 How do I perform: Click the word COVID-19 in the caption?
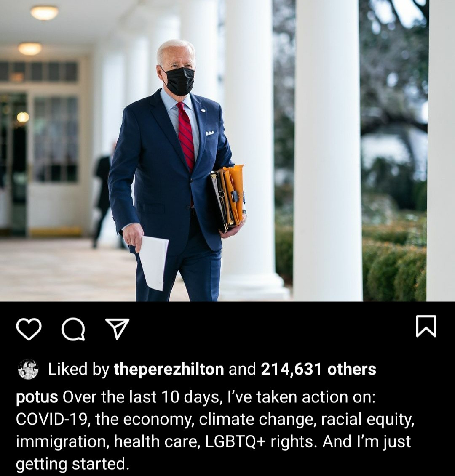(x=52, y=419)
